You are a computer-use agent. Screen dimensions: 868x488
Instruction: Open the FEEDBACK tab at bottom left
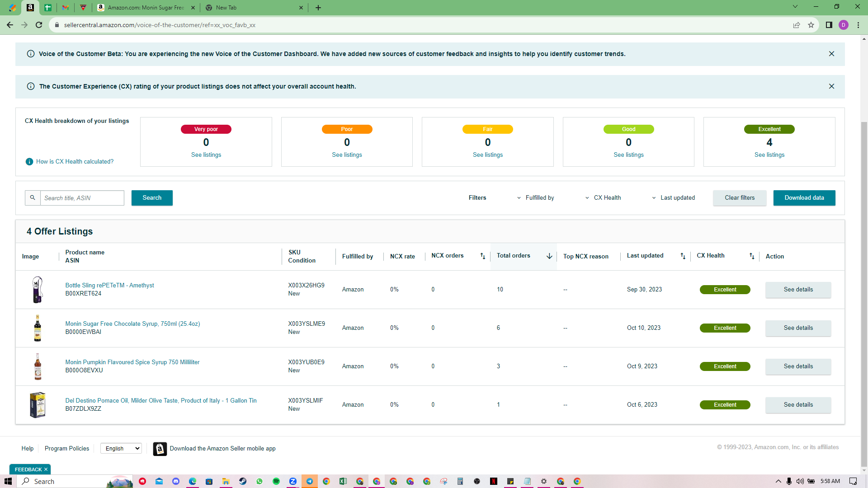tap(31, 469)
